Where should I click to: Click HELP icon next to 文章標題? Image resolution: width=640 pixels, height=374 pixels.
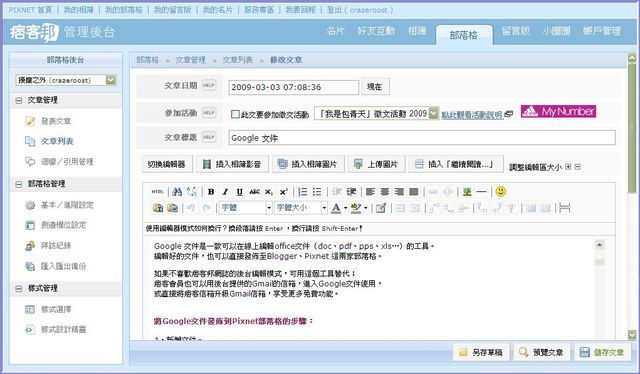coord(209,137)
